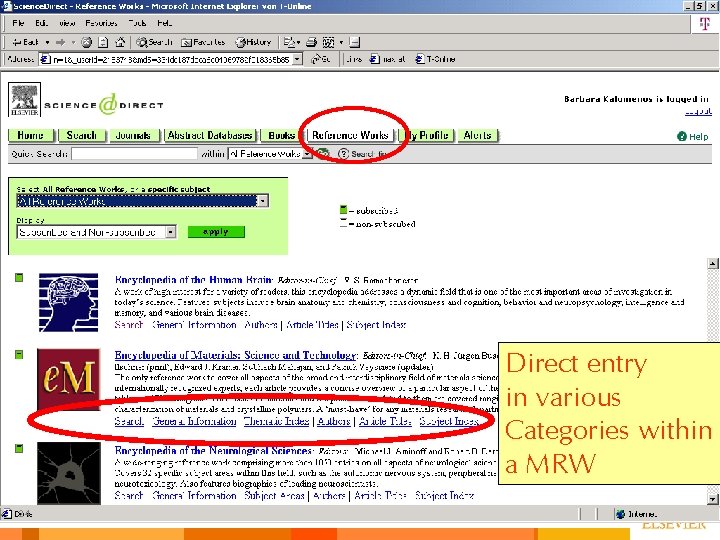This screenshot has width=720, height=540.
Task: Click the green subscribed marker beside Materials encyclopedia
Action: tap(19, 354)
